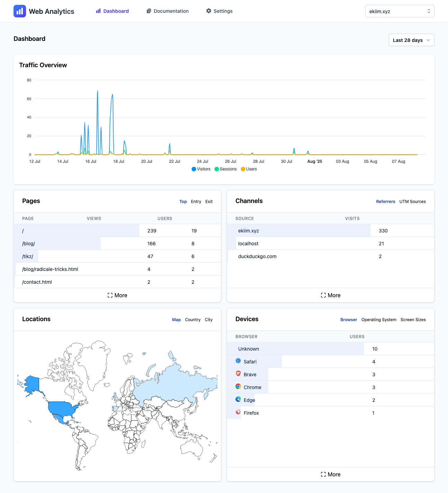Open the ekiim.xyz site selector

pos(400,11)
